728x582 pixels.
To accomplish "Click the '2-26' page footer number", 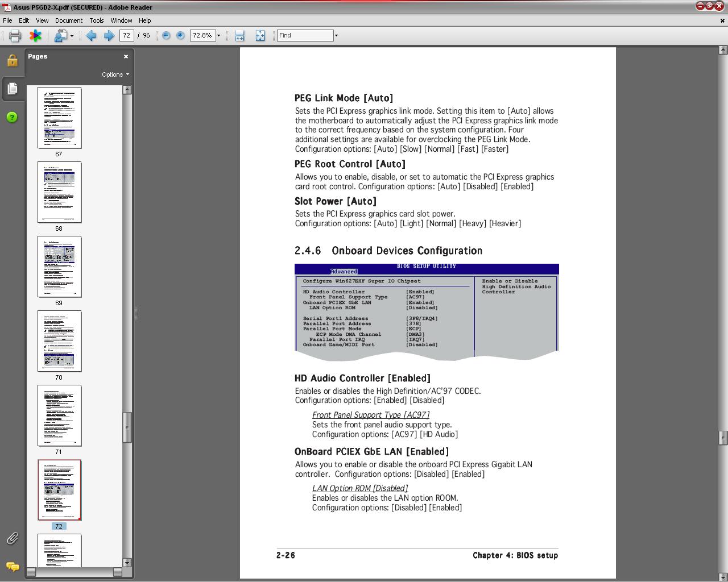I will 286,555.
